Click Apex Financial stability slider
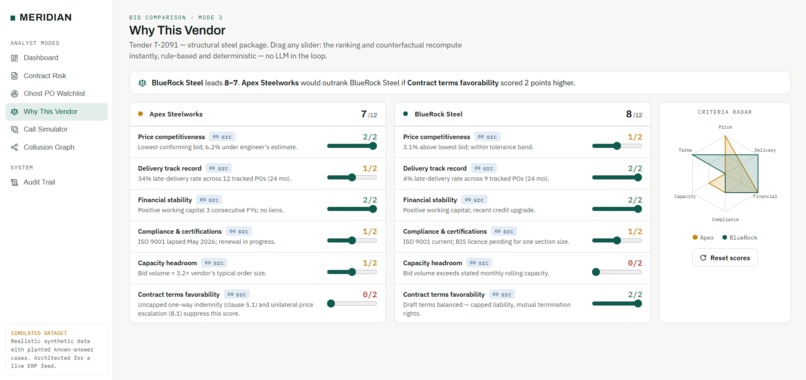The height and width of the screenshot is (380, 806). 352,209
